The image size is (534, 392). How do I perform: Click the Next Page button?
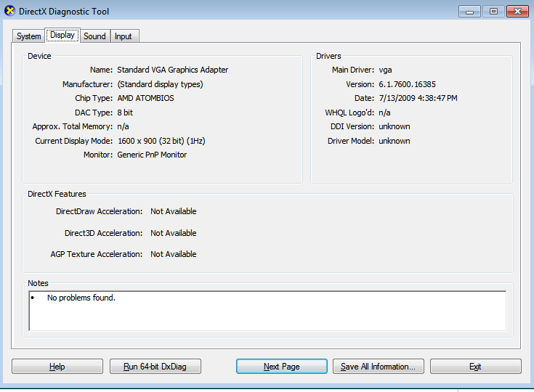tap(282, 367)
